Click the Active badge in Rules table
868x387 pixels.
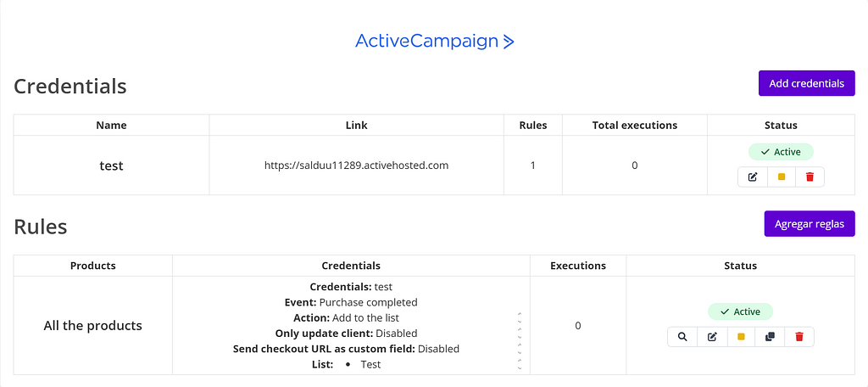click(x=740, y=311)
